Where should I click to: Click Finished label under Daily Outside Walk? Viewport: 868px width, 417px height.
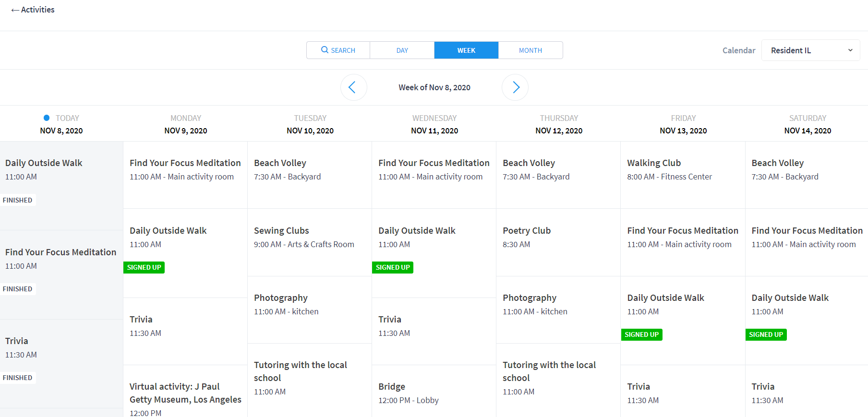18,200
